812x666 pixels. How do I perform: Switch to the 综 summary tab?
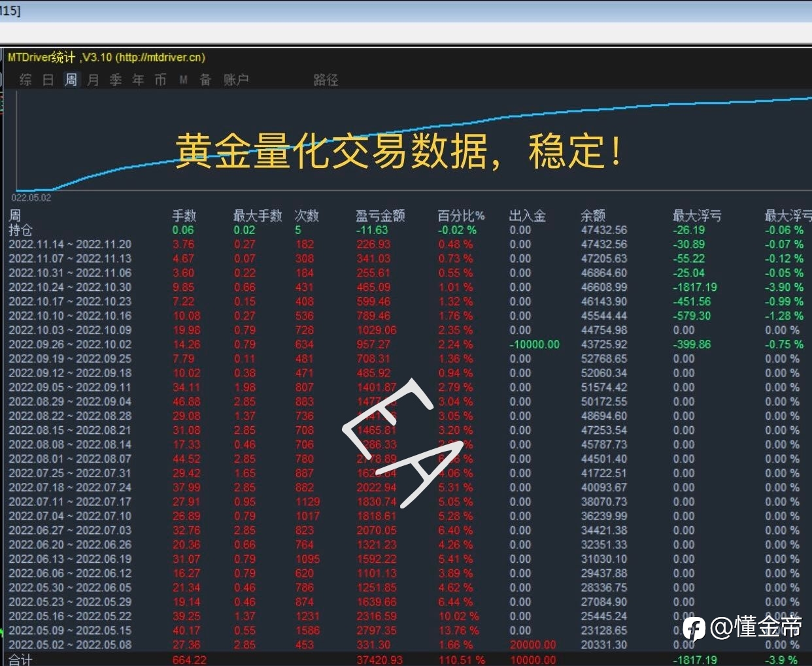(25, 80)
